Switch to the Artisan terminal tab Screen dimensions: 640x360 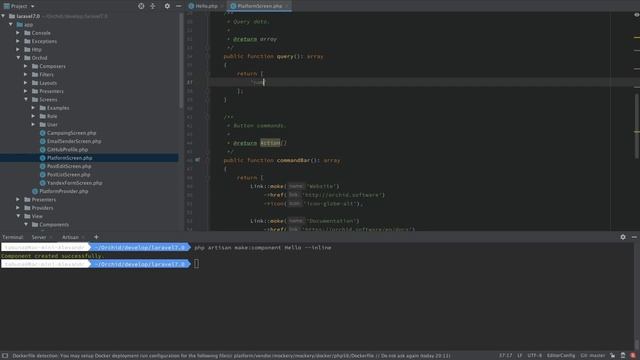[x=70, y=237]
